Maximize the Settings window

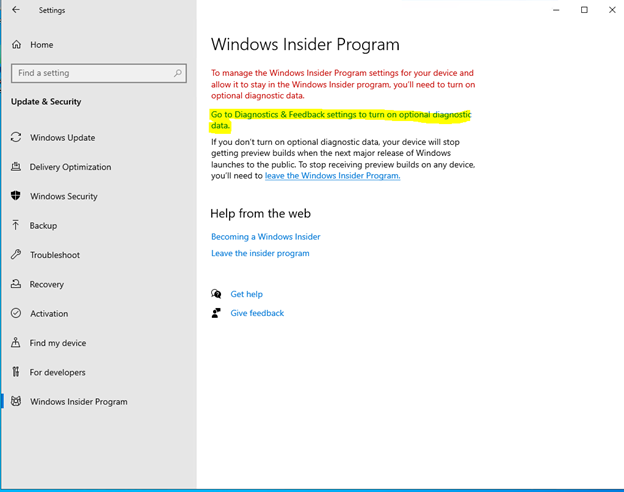[x=584, y=10]
